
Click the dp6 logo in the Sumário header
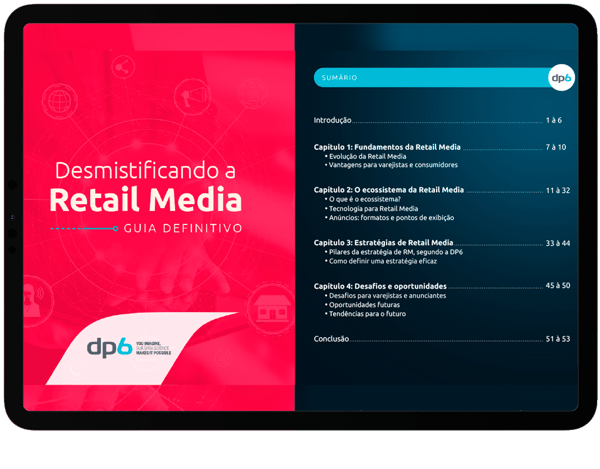561,78
